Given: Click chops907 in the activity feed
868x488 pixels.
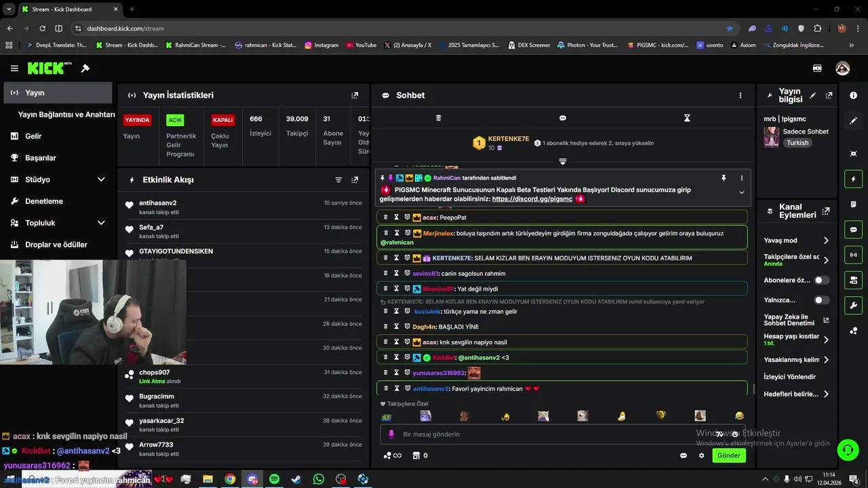Looking at the screenshot, I should 155,373.
